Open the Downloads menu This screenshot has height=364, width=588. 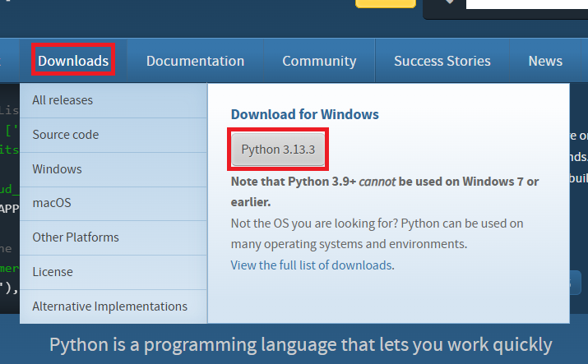(x=73, y=61)
